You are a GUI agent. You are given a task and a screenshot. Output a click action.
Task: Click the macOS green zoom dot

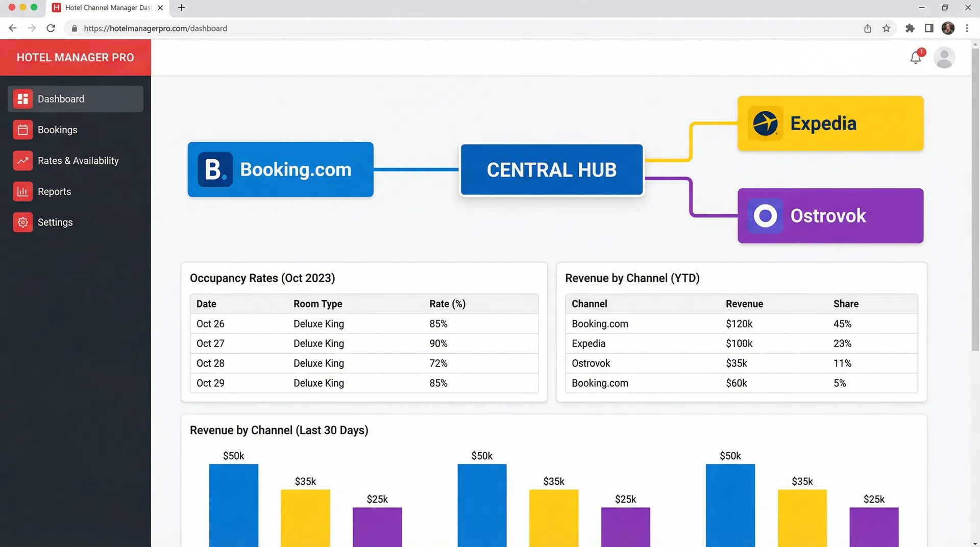(34, 8)
